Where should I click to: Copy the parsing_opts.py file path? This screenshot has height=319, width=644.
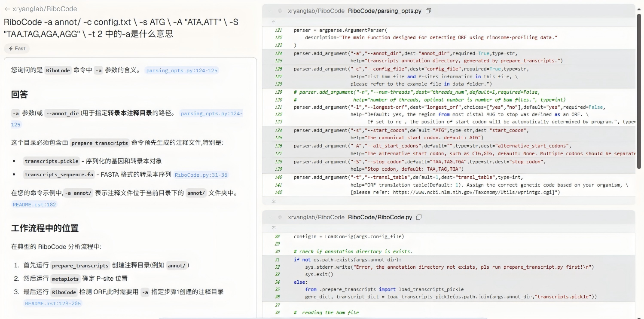click(428, 11)
